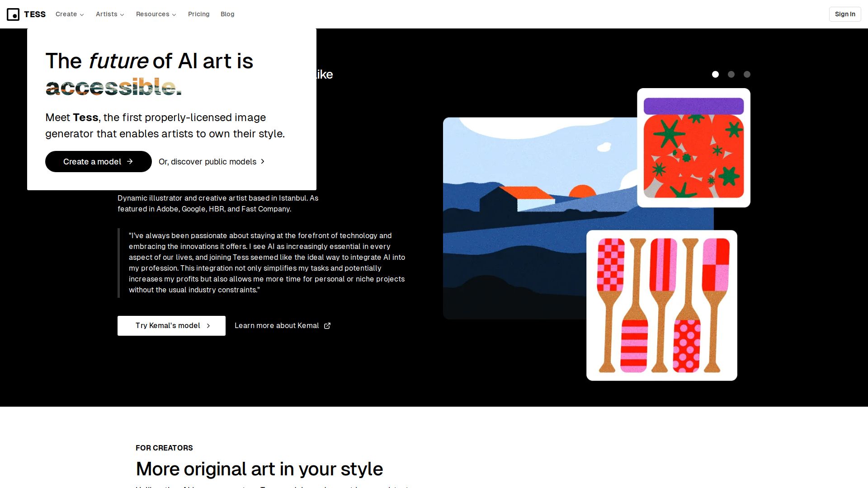Click the arrow icon in Create a model

coord(130,161)
